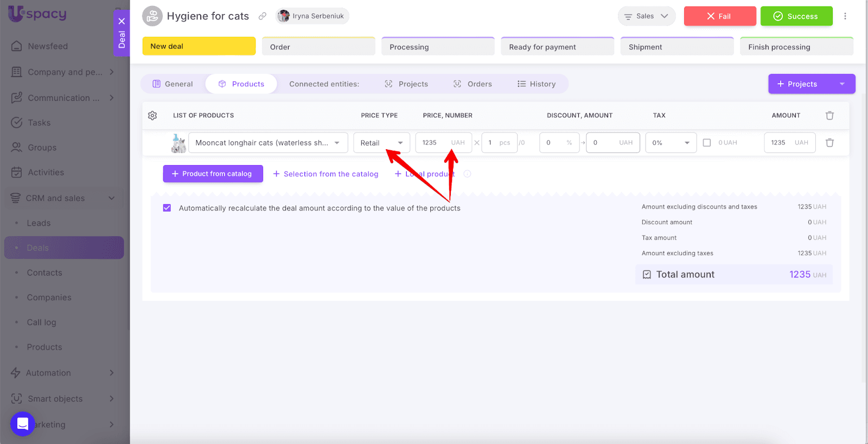Switch to the History tab

click(537, 84)
